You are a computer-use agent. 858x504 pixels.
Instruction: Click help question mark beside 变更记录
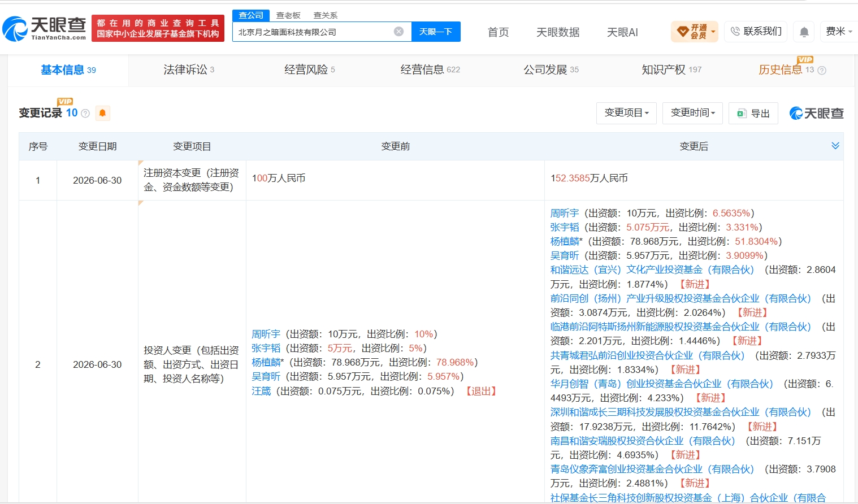pyautogui.click(x=85, y=113)
